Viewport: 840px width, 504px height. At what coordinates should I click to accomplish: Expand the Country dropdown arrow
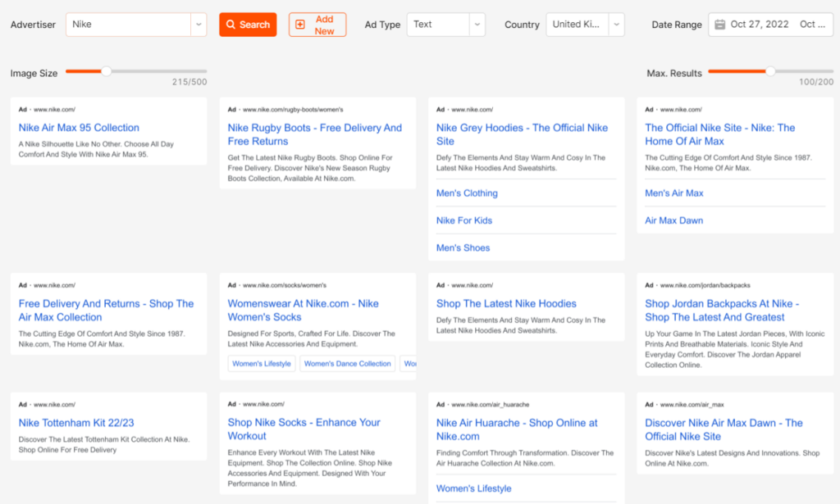point(617,25)
